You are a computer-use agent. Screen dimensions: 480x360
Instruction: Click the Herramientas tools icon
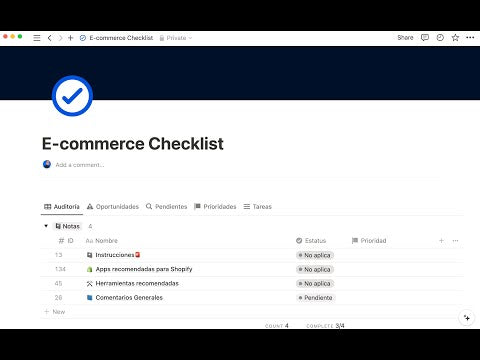[89, 284]
